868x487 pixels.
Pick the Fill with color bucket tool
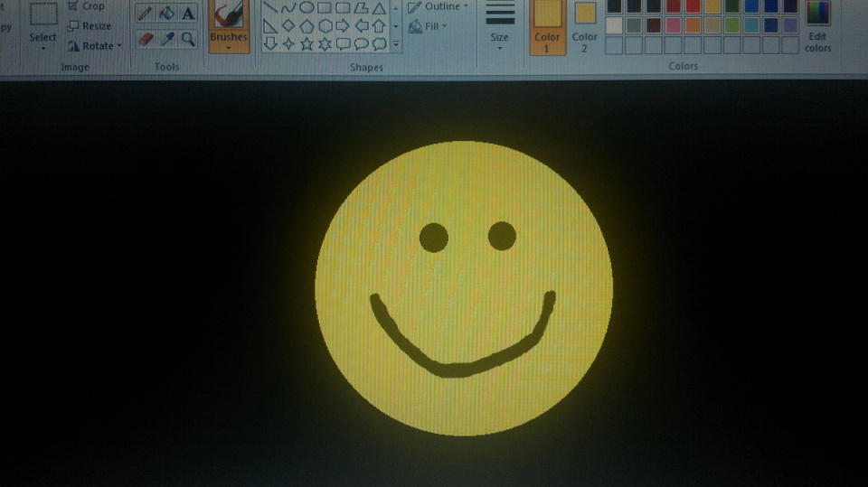pos(166,14)
